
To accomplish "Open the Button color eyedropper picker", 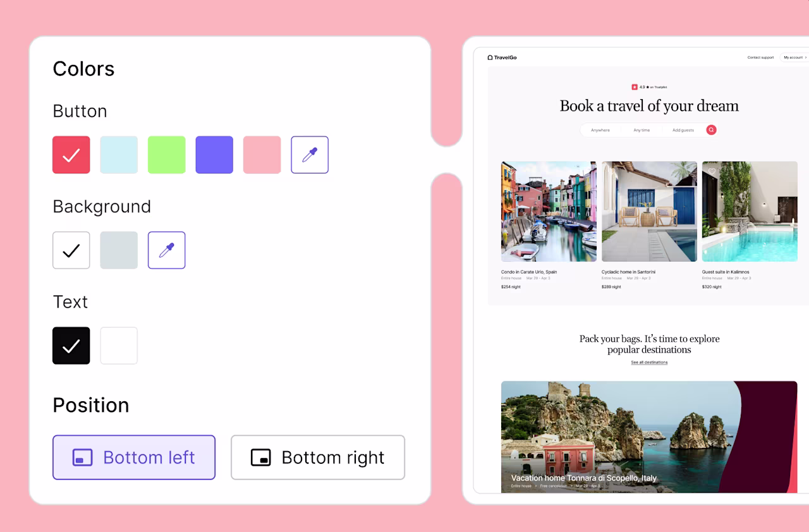I will (310, 155).
